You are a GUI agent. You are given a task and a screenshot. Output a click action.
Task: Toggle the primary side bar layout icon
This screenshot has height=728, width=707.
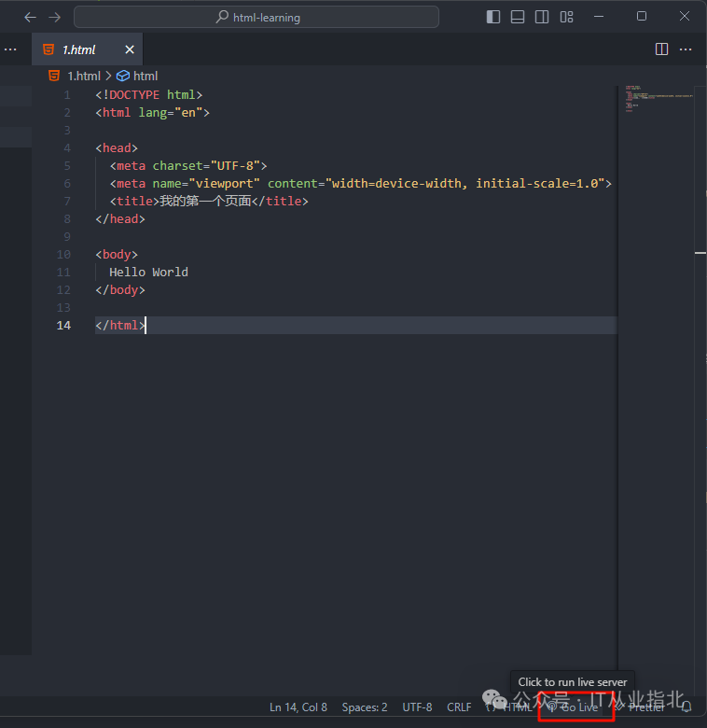pos(493,17)
